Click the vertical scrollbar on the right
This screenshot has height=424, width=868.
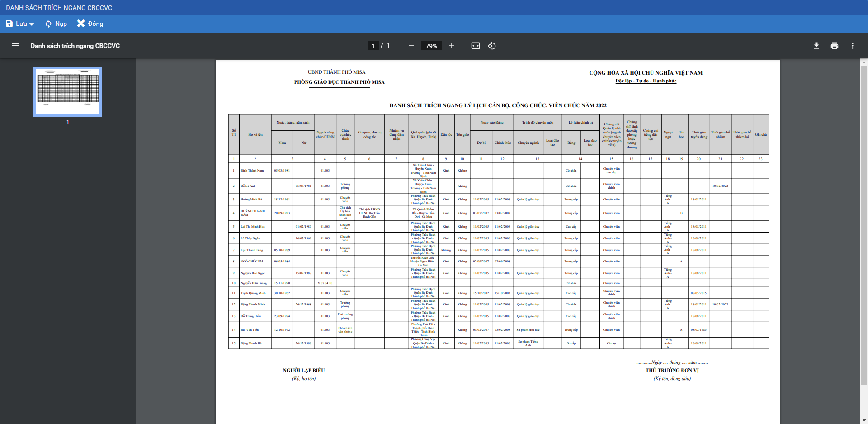pos(864,226)
